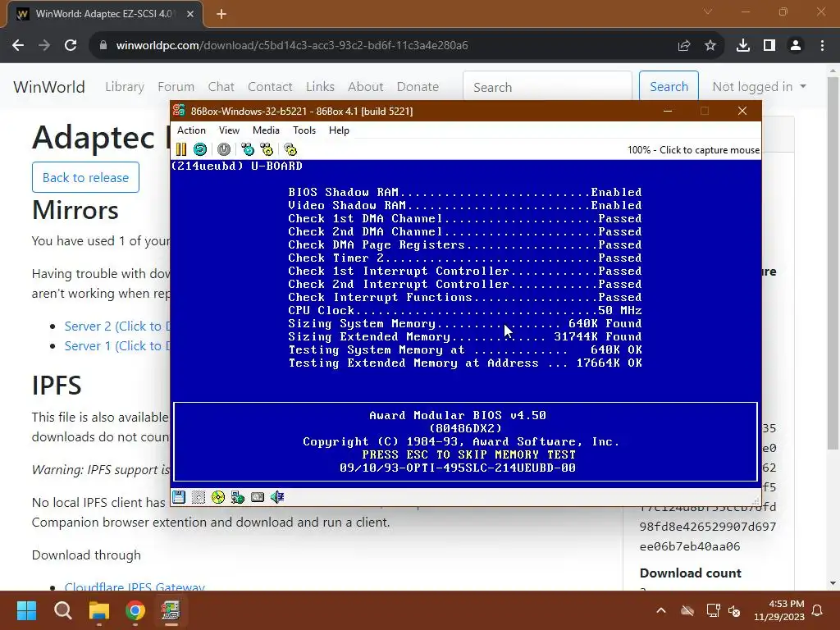Image resolution: width=840 pixels, height=630 pixels.
Task: Click 86Box taskbar icon
Action: tap(171, 610)
